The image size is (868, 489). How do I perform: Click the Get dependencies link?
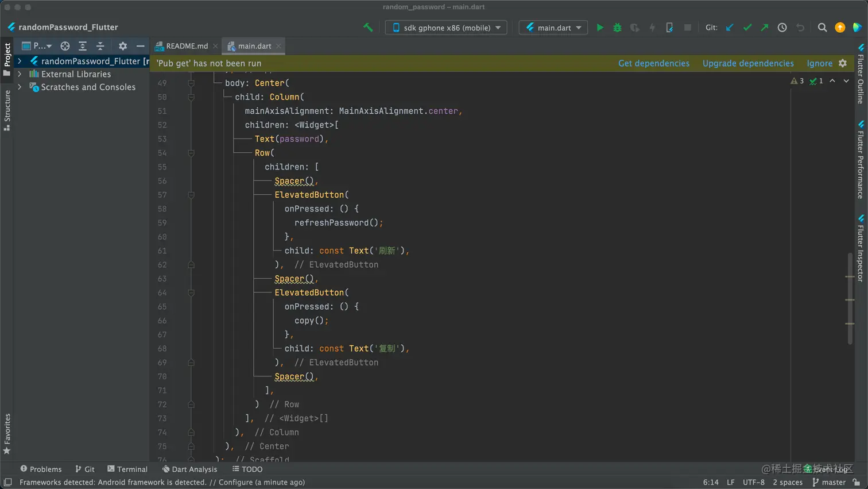(654, 63)
